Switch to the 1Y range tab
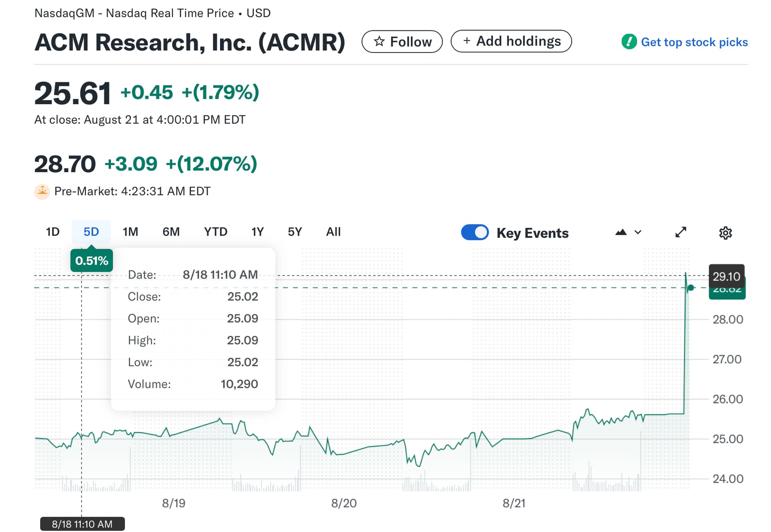 (x=257, y=232)
